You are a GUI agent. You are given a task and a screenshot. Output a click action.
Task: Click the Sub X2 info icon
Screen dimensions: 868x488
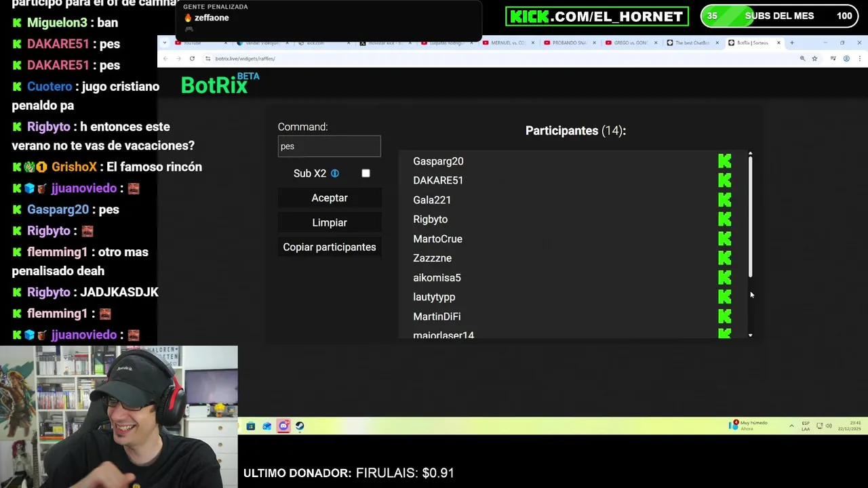(x=334, y=174)
